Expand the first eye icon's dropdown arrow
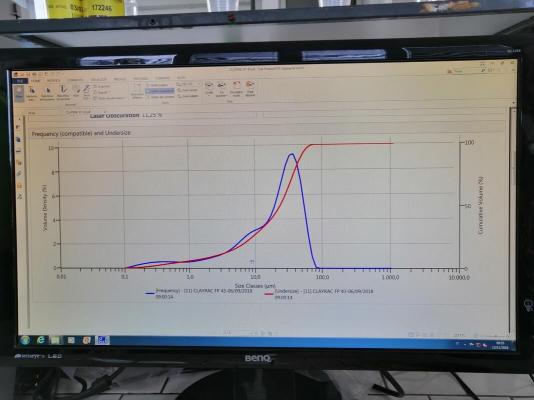This screenshot has height=400, width=534. pos(209,96)
